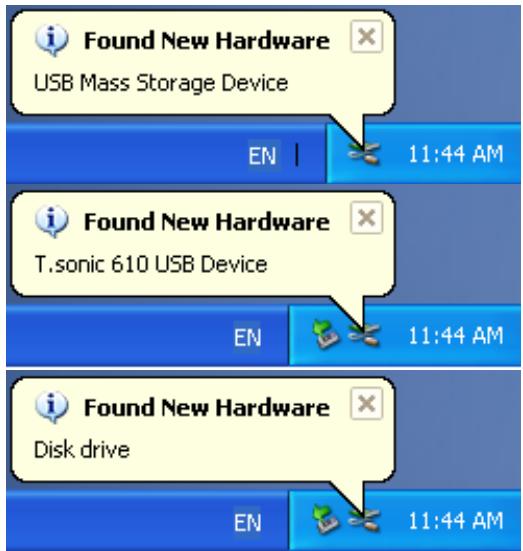This screenshot has width=523, height=551.
Task: Click new hardware tray icon in bottom taskbar
Action: pos(364,520)
